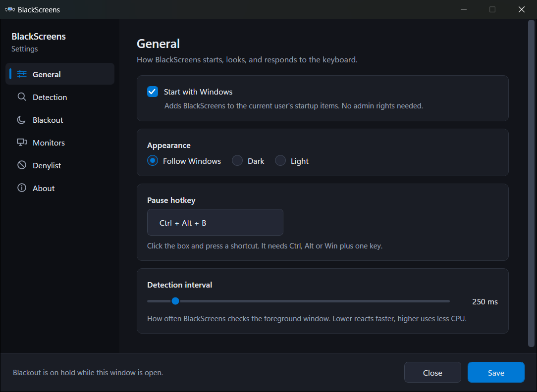Viewport: 537px width, 392px height.
Task: Click the Detection interval slider handle
Action: 175,301
